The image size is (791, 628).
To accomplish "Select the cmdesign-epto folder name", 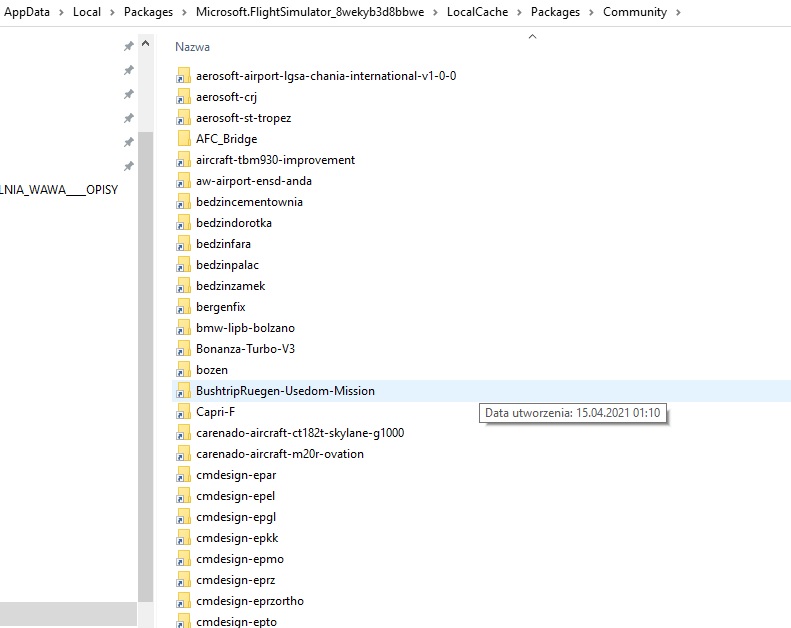I will click(x=236, y=622).
